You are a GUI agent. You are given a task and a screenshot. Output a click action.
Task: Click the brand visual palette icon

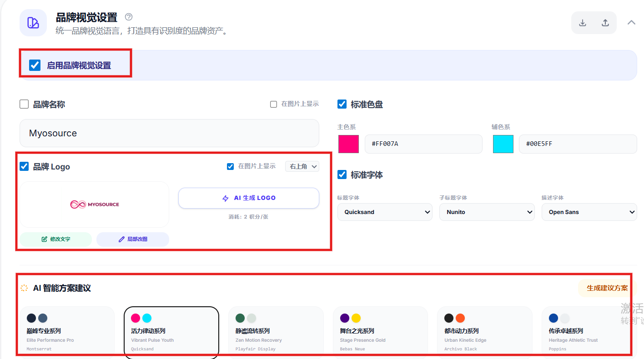[x=33, y=23]
